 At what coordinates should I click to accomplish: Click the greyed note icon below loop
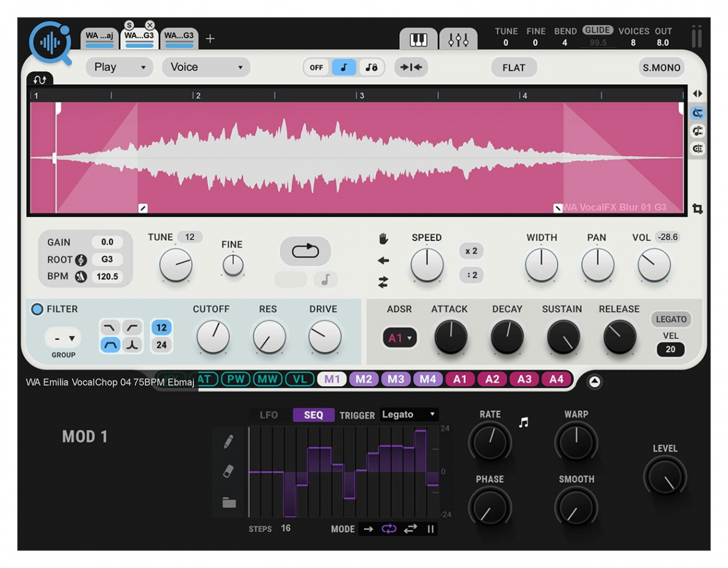coord(326,280)
